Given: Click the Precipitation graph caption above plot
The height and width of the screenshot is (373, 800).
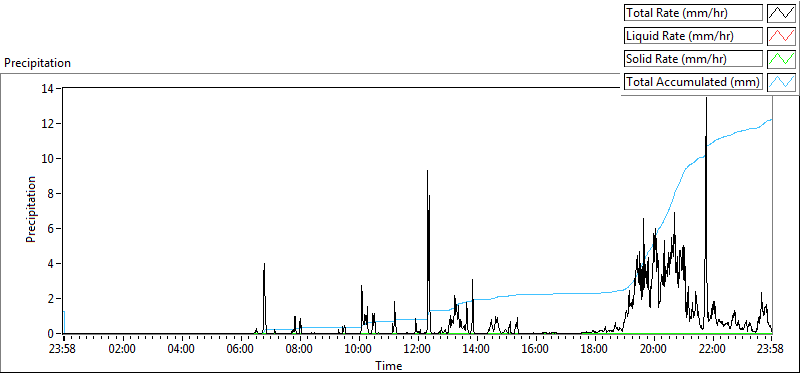Looking at the screenshot, I should (x=37, y=63).
